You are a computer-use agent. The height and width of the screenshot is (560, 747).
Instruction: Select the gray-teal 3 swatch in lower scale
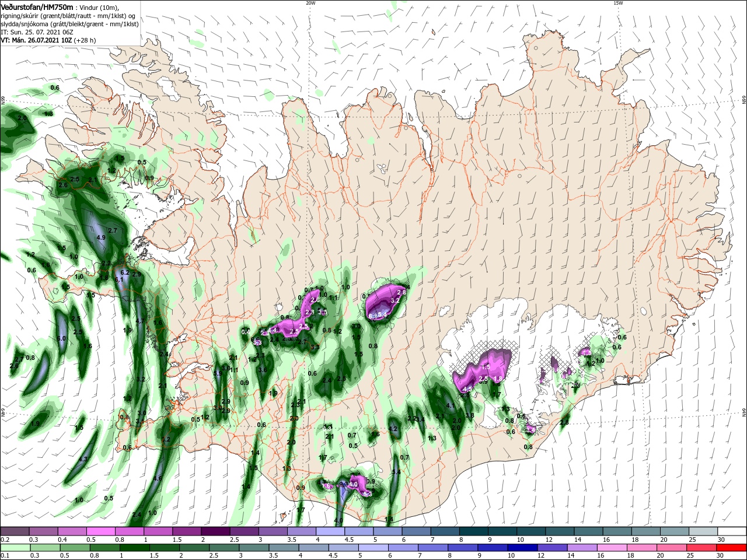pyautogui.click(x=253, y=548)
